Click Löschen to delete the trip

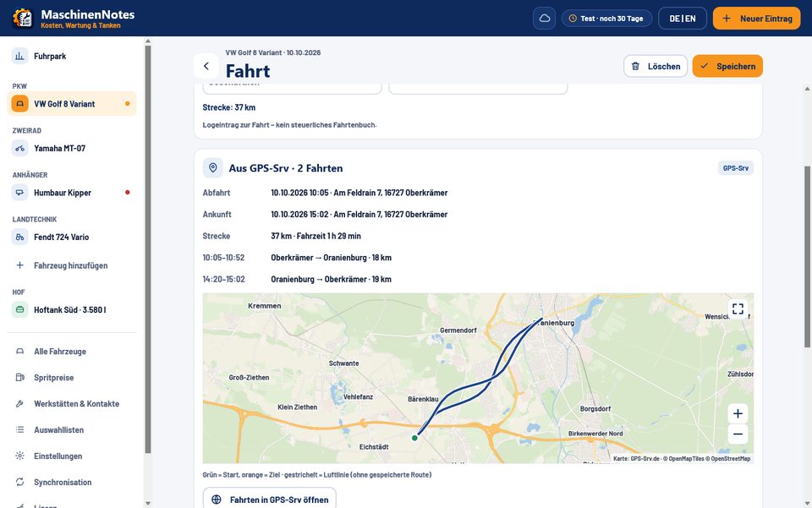click(655, 66)
